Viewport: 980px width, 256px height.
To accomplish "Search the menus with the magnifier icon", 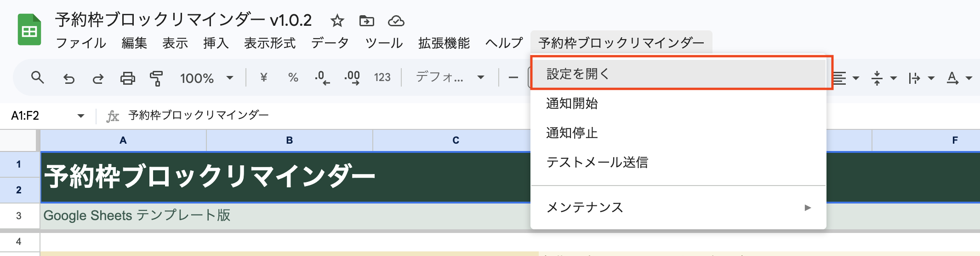I will [x=38, y=78].
